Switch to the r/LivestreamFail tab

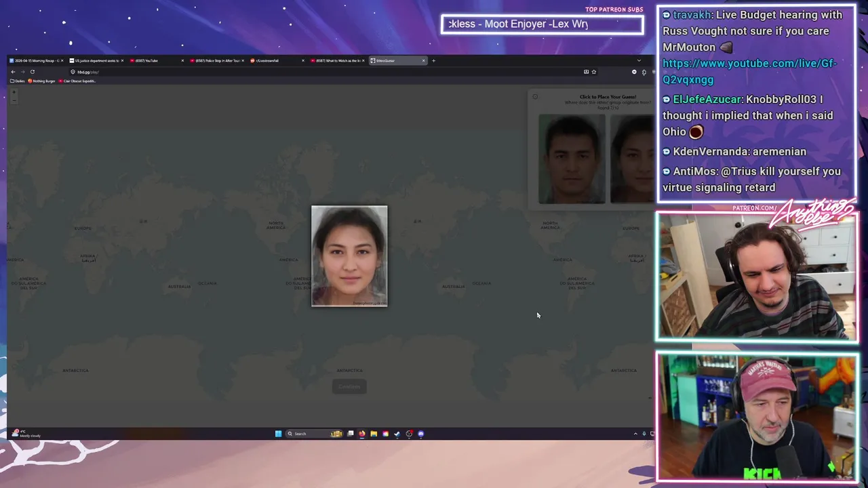pos(278,60)
